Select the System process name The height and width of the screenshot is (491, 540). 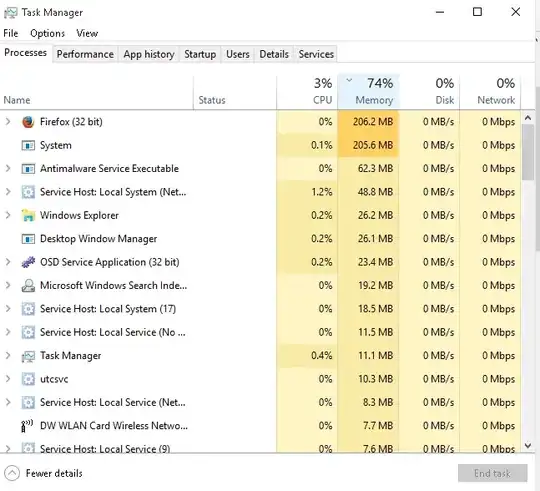coord(56,145)
